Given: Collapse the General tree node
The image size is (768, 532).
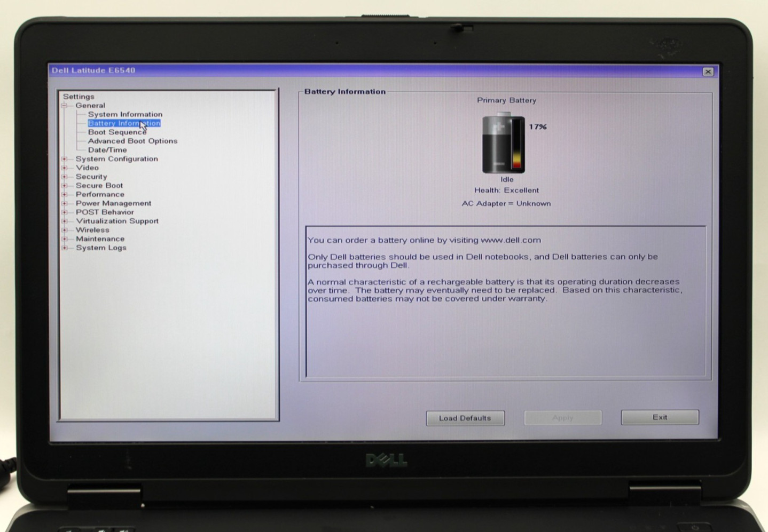Looking at the screenshot, I should [65, 106].
